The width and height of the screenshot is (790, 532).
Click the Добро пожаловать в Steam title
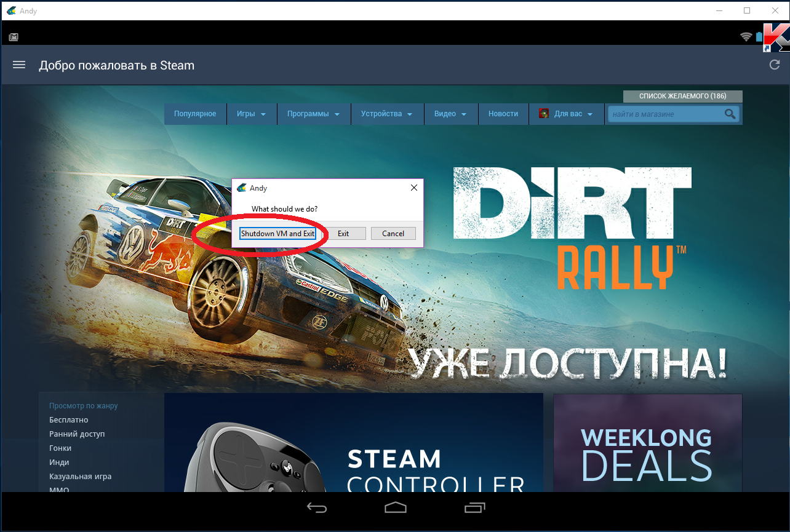117,65
